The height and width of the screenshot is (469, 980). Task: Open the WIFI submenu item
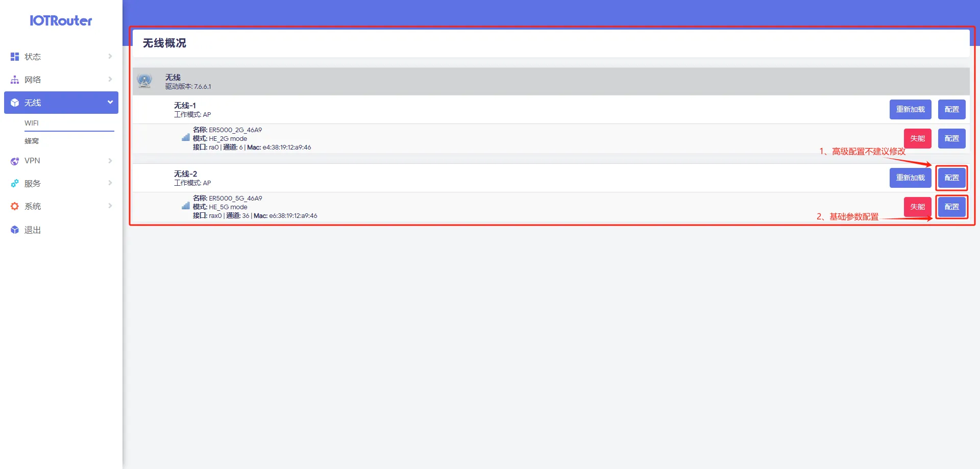[32, 123]
